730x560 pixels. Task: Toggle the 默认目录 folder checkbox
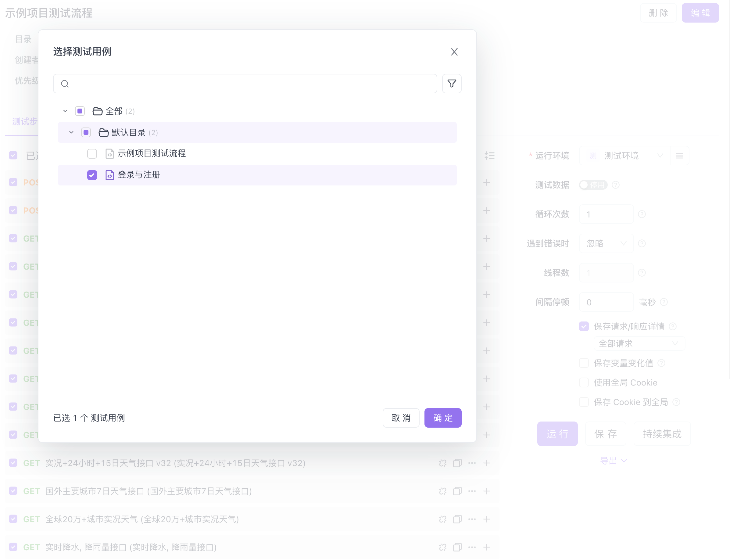pos(86,133)
